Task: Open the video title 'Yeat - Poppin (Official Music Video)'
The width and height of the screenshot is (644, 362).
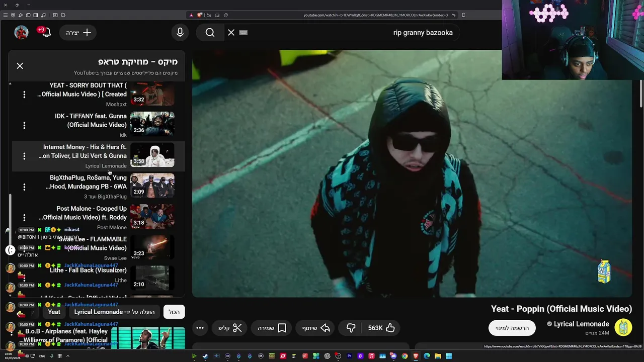Action: (x=561, y=309)
